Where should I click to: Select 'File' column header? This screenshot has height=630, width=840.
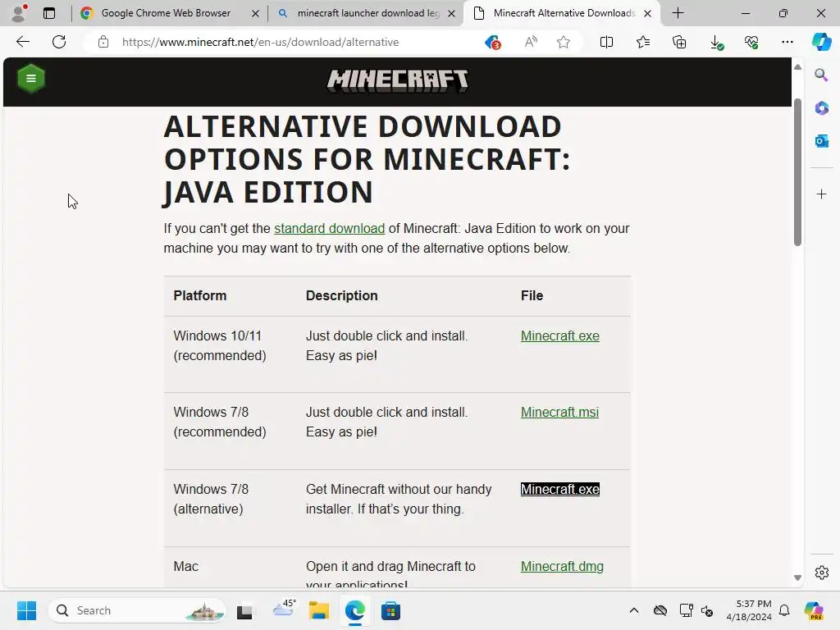[532, 295]
